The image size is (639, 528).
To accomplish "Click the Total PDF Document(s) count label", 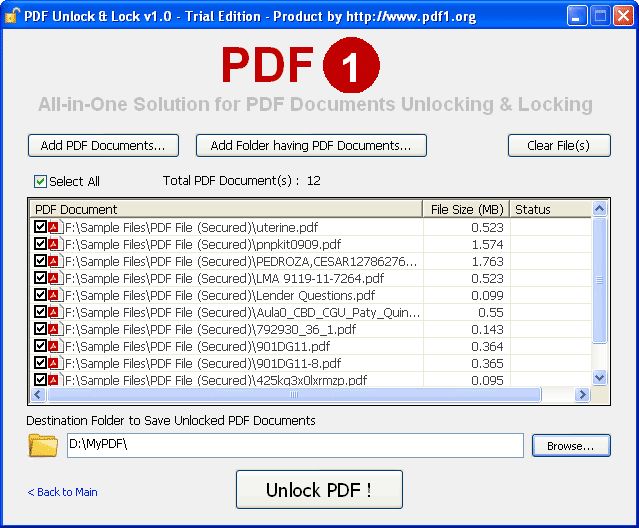I will click(242, 180).
